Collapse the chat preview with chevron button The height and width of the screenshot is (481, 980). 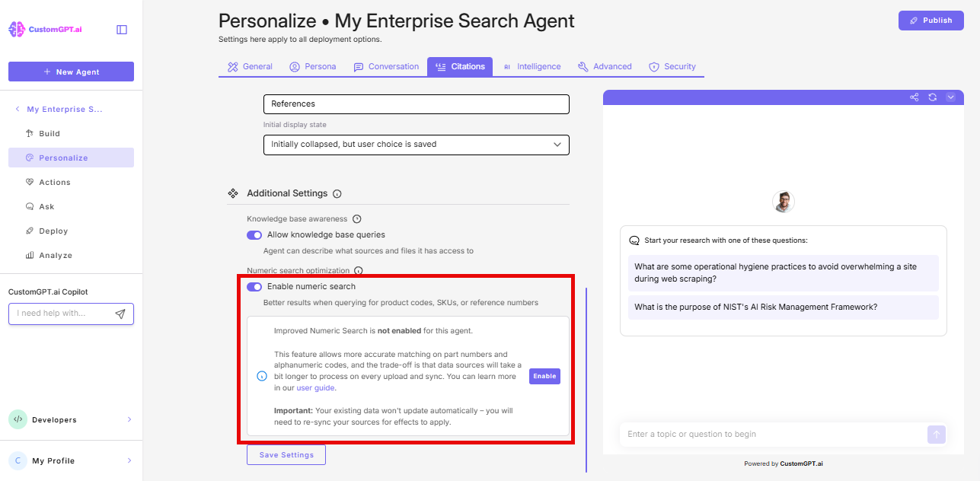pyautogui.click(x=950, y=97)
